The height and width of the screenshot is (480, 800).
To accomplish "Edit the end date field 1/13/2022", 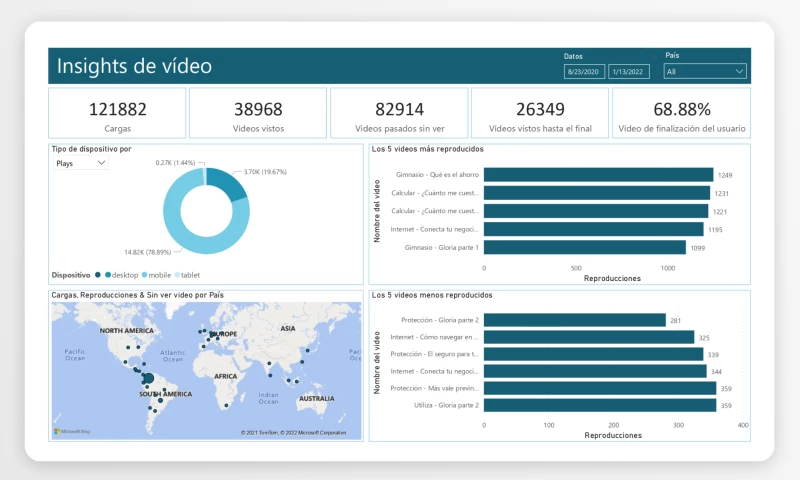I will tap(629, 72).
